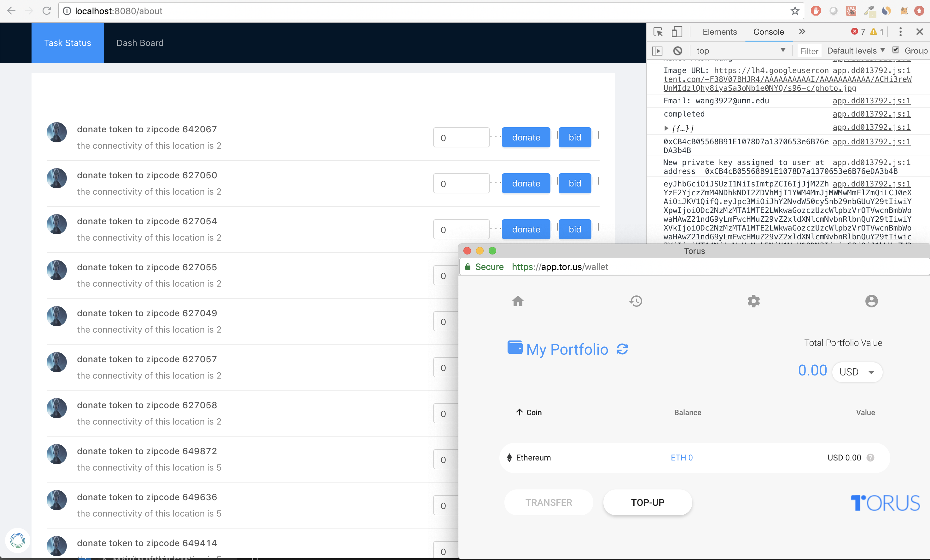
Task: Clear console with the ban icon
Action: tap(677, 50)
